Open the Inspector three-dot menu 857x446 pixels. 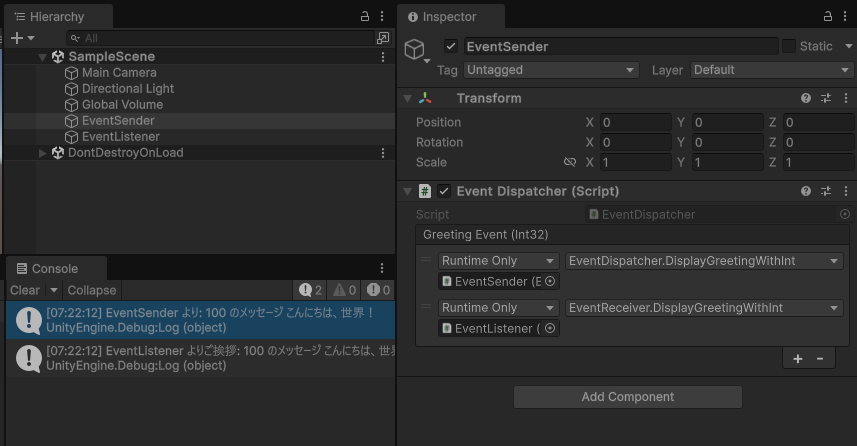pyautogui.click(x=845, y=16)
